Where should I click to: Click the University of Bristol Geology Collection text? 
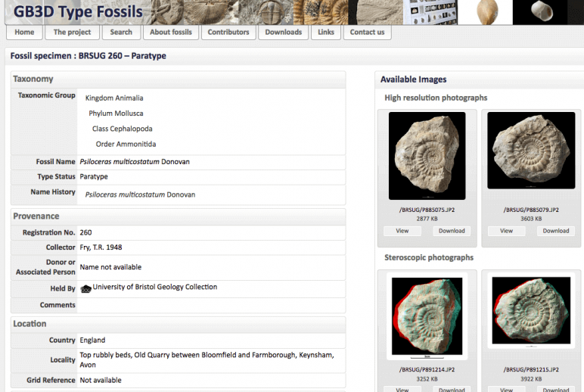pyautogui.click(x=155, y=287)
